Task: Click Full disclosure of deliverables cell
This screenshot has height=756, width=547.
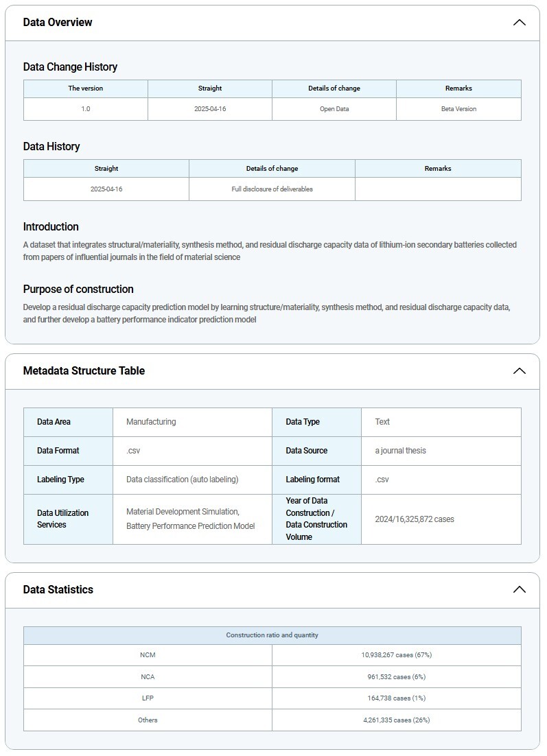Action: 272,189
